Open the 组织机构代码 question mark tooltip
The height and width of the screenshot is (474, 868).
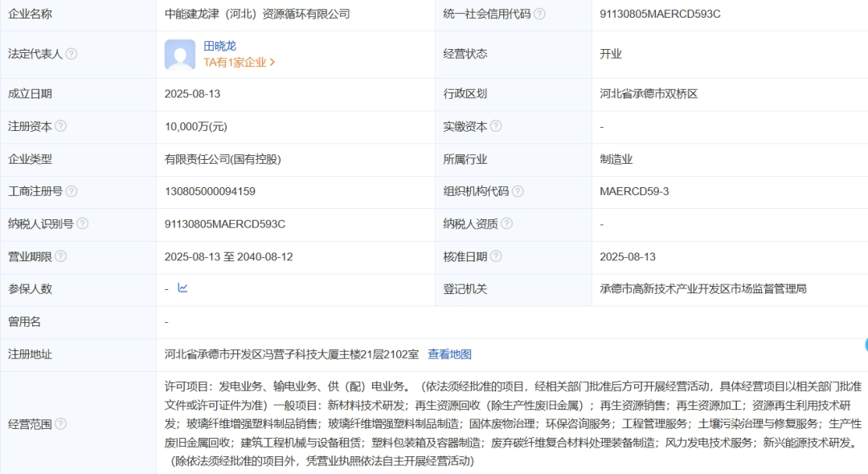pos(517,193)
